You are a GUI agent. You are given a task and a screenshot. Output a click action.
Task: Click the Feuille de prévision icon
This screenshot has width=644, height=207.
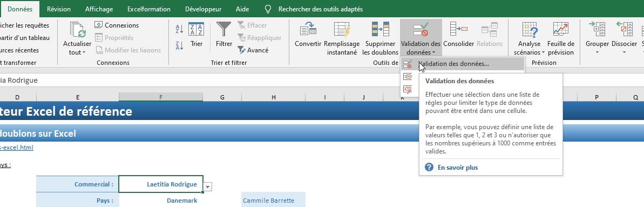[561, 30]
